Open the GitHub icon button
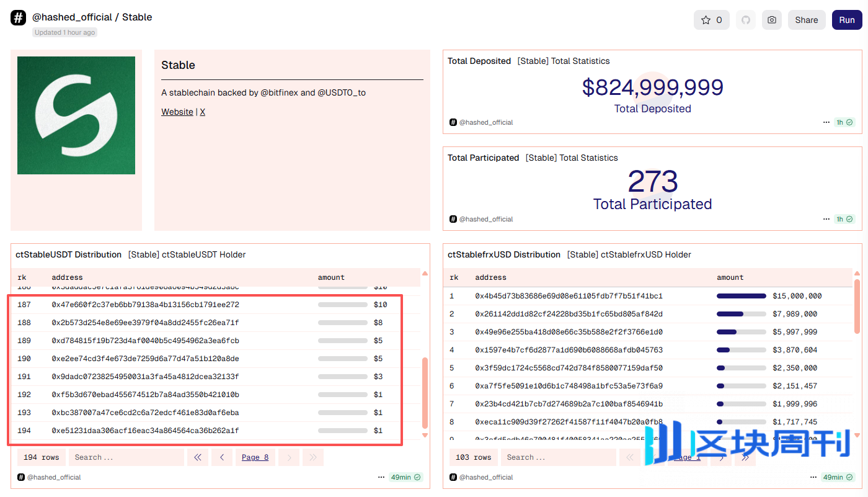Screen dimensions: 868x497 click(x=746, y=20)
